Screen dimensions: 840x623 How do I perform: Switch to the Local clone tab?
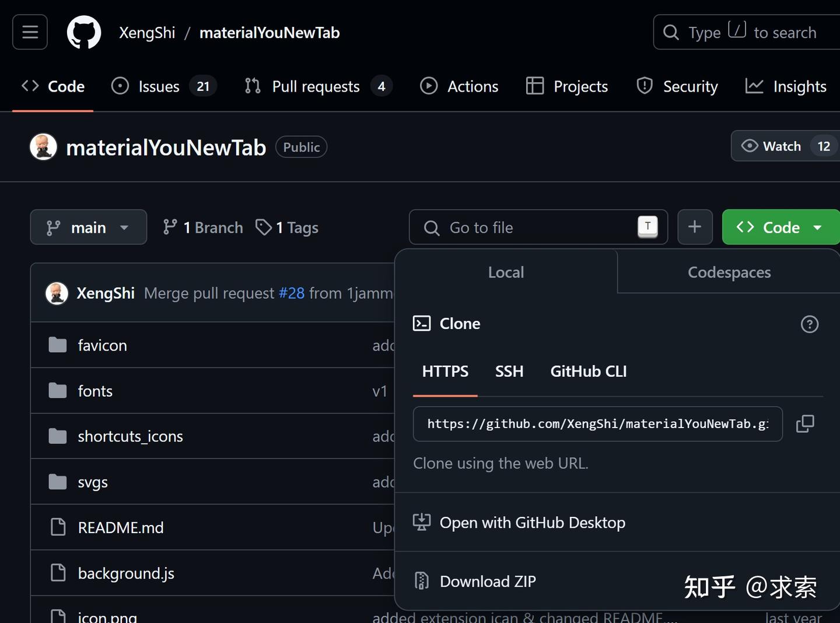pos(505,272)
